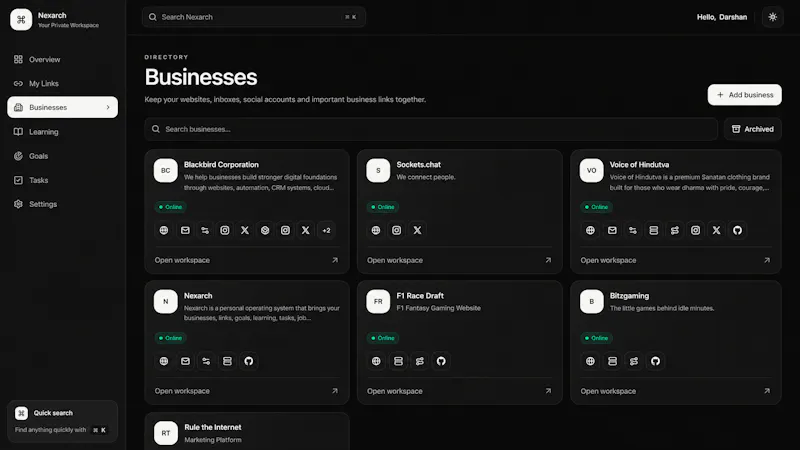The height and width of the screenshot is (450, 800).
Task: Click the Nexarch card's server stack icon
Action: point(227,361)
